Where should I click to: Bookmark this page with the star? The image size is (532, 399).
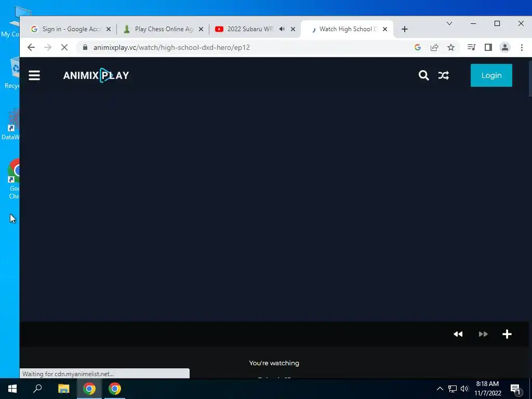[x=451, y=47]
